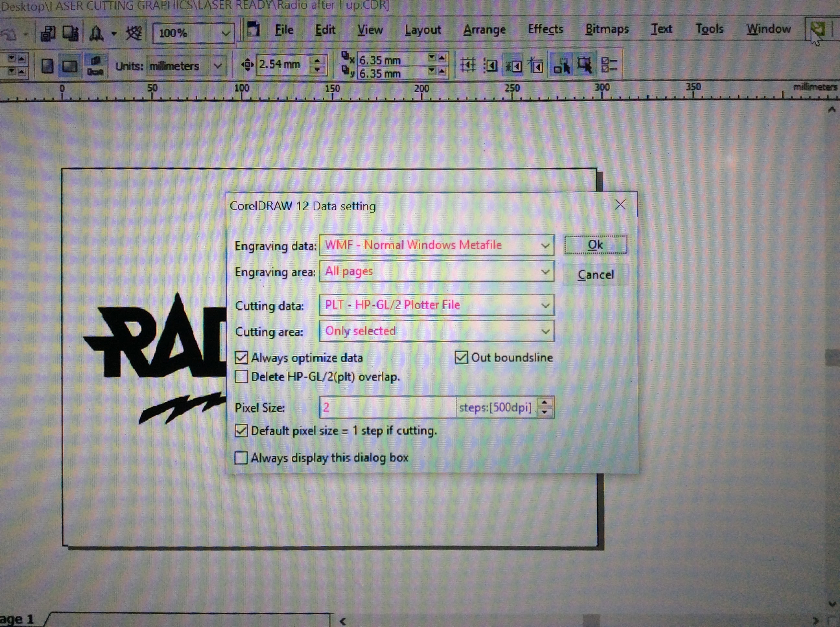Open the Text menu

(661, 29)
